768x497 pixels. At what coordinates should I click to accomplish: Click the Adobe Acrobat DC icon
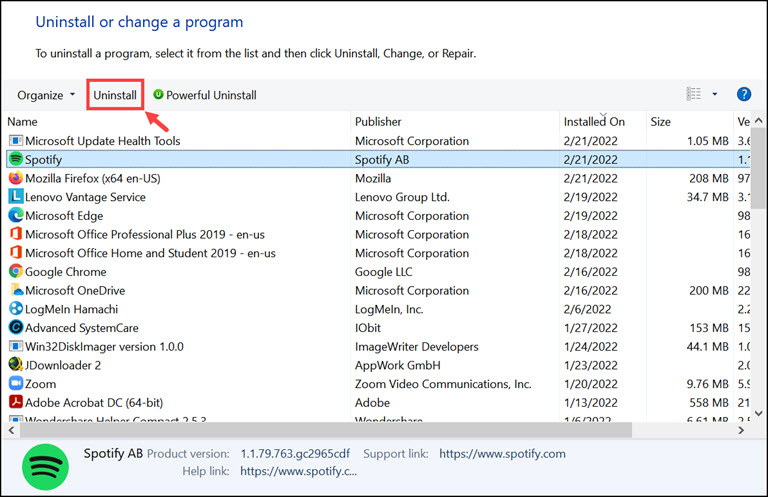[x=16, y=403]
